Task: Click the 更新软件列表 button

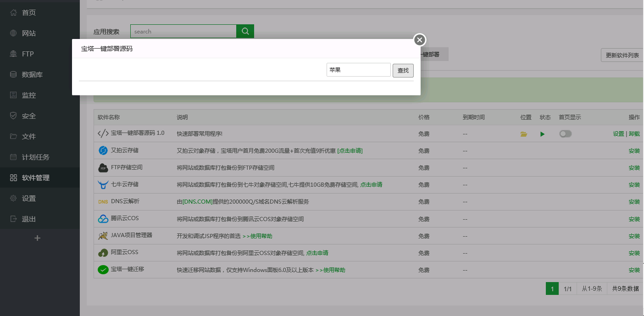Action: click(x=622, y=55)
